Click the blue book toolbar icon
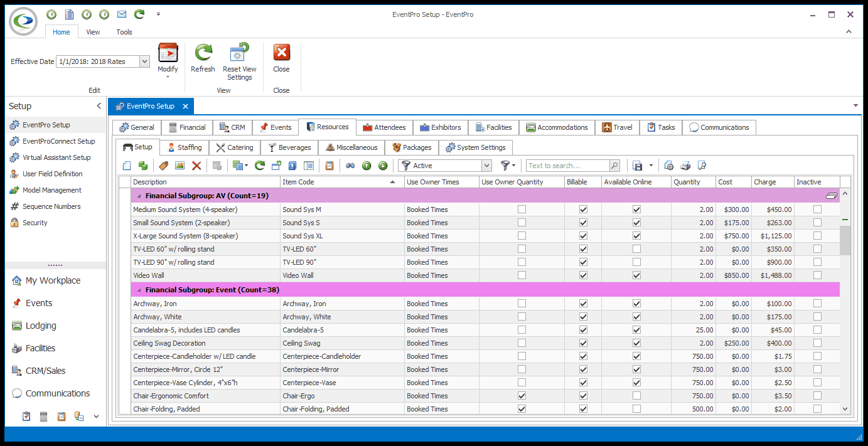The height and width of the screenshot is (446, 868). tap(292, 166)
